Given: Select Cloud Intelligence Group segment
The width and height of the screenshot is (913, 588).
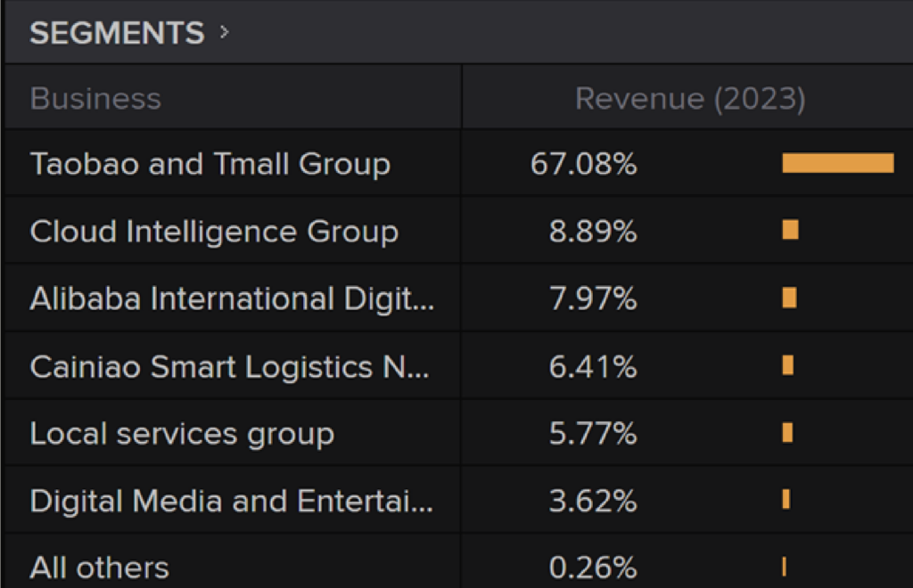Looking at the screenshot, I should click(214, 232).
